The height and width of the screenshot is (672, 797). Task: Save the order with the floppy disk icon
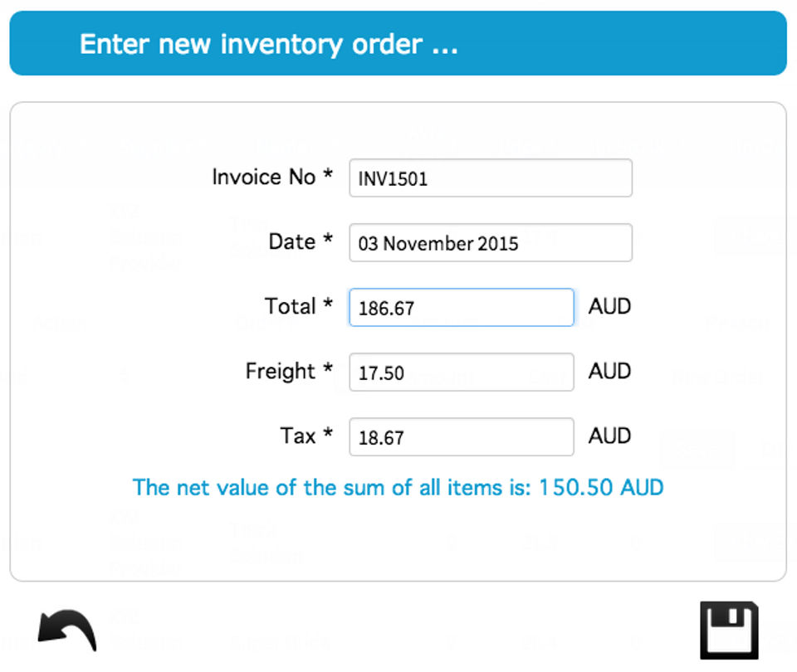pyautogui.click(x=728, y=630)
